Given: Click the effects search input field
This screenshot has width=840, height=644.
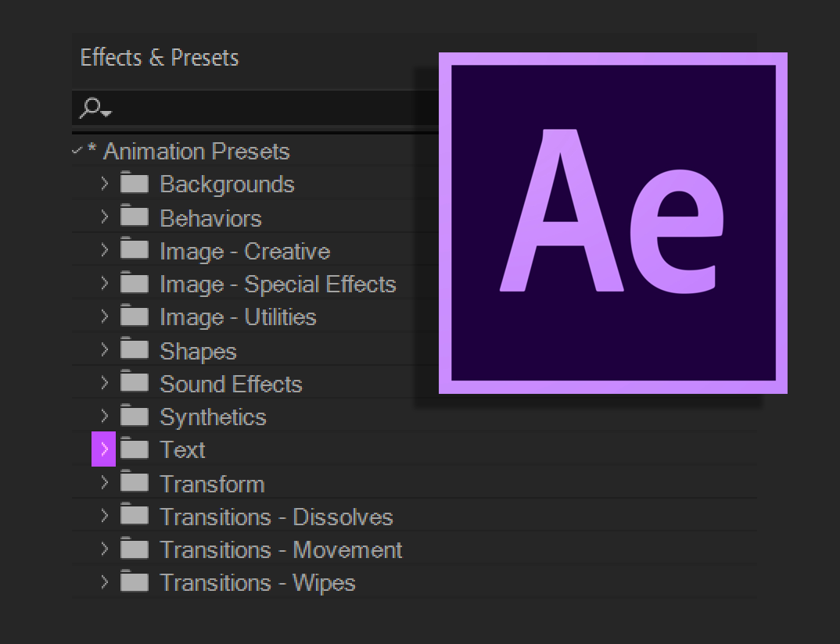Looking at the screenshot, I should tap(255, 108).
